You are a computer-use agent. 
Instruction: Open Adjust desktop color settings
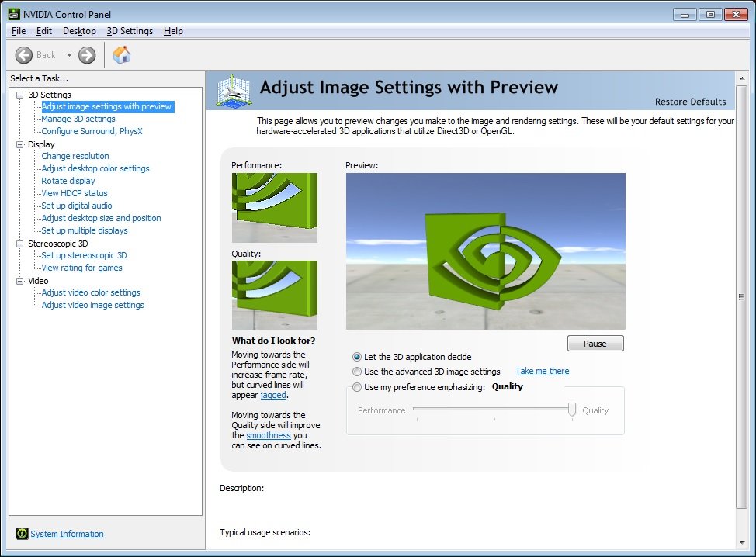pyautogui.click(x=95, y=168)
